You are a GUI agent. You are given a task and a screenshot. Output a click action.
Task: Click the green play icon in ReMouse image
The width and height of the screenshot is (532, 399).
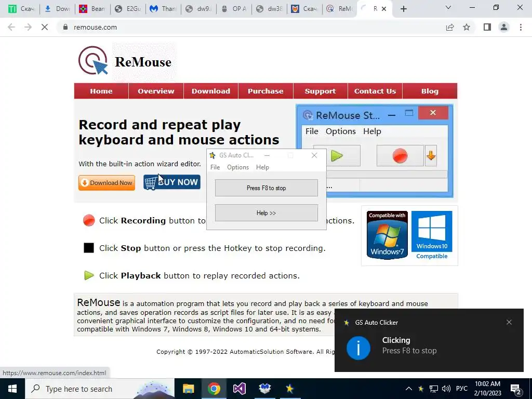337,156
